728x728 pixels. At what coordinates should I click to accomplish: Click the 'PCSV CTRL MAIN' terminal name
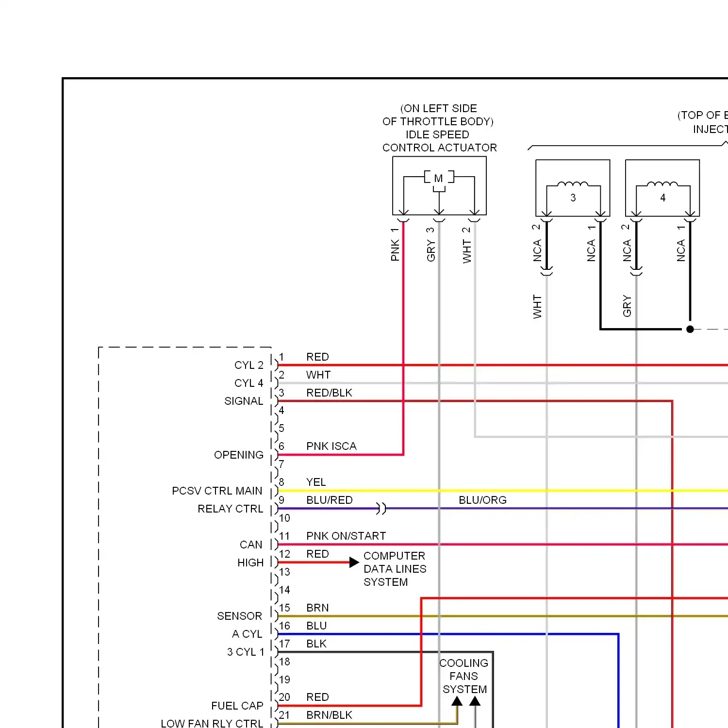pyautogui.click(x=217, y=491)
